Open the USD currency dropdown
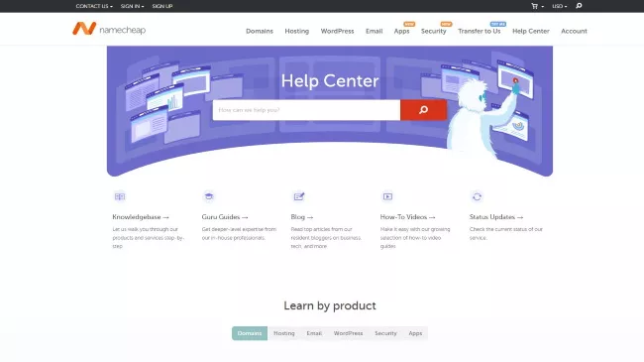This screenshot has height=362, width=644. click(560, 6)
